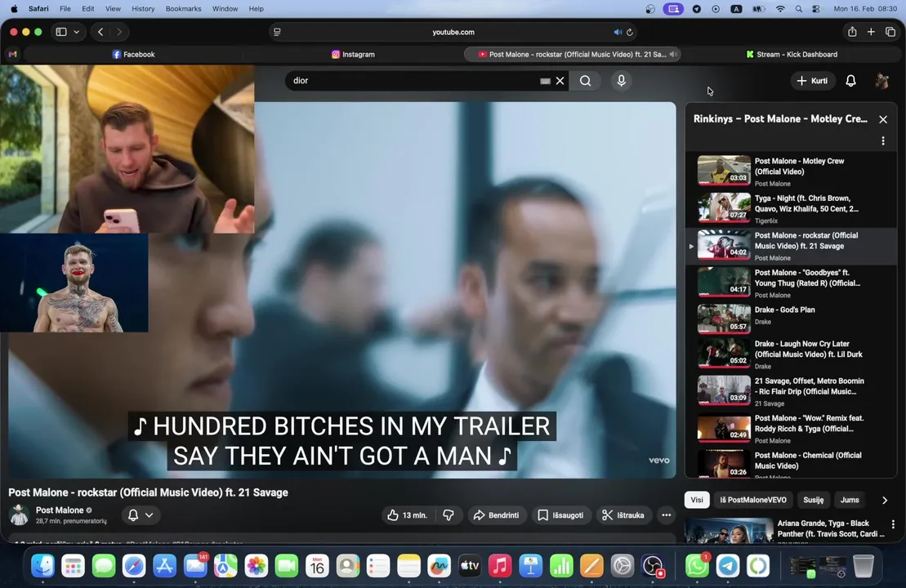Open the File menu
The image size is (906, 588).
tap(65, 9)
